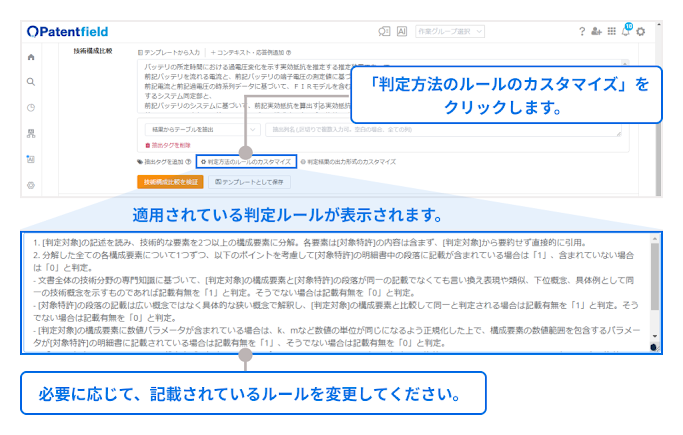Click the settings gear in left sidebar
This screenshot has height=435, width=683.
tap(31, 185)
